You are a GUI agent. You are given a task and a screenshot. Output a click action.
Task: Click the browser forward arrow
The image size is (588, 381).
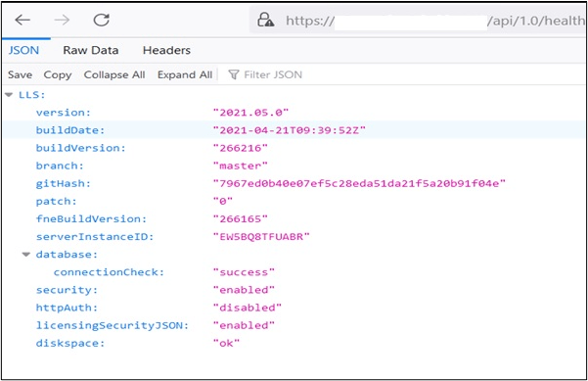coord(62,20)
